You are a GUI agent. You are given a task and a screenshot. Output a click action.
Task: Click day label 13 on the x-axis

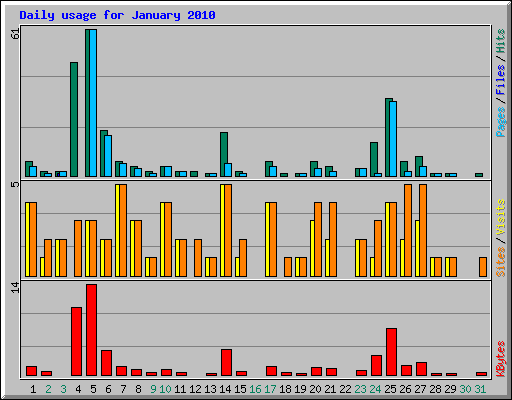[x=210, y=389]
